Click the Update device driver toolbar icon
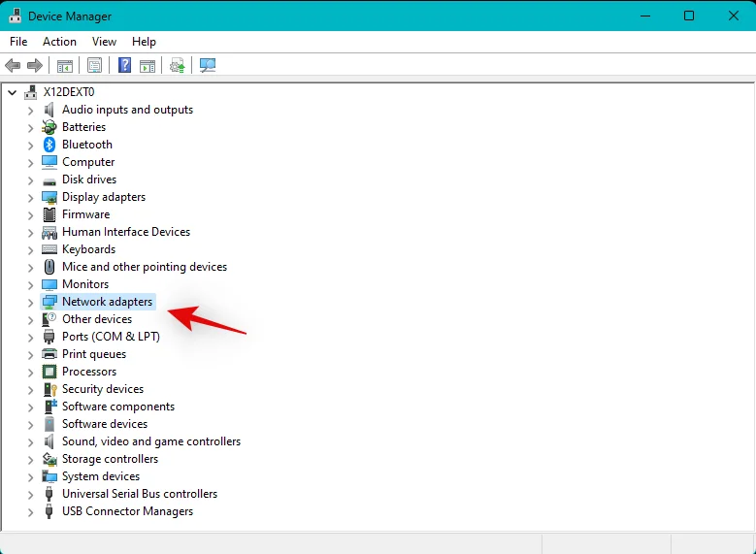This screenshot has width=756, height=554. click(x=177, y=66)
